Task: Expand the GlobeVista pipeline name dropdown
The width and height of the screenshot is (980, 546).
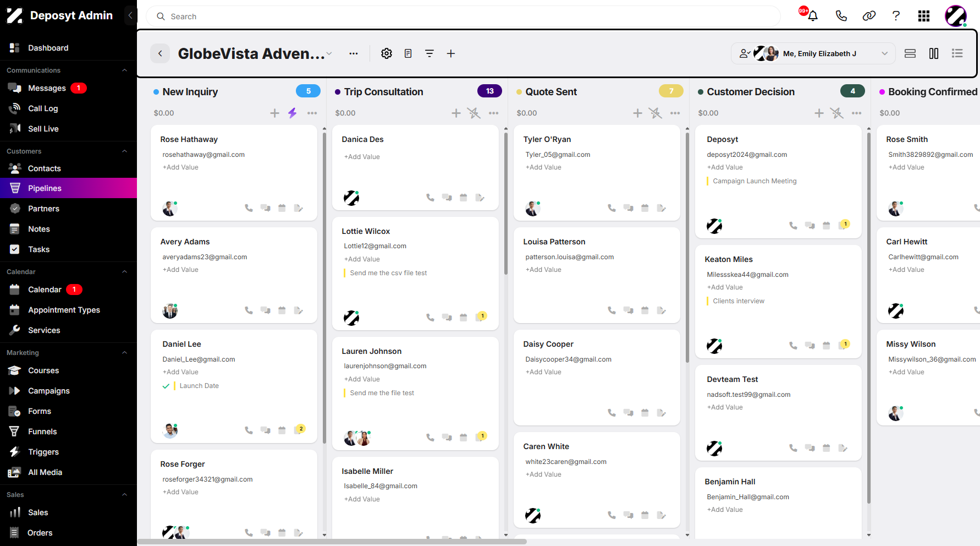Action: 329,53
